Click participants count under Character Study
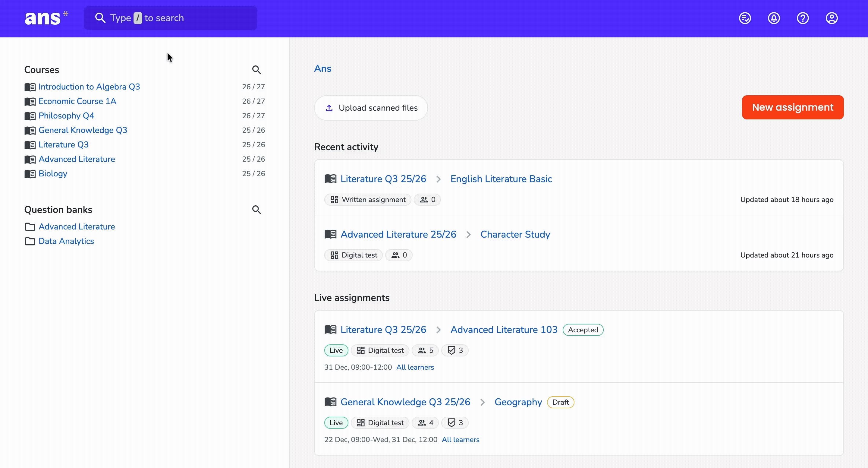Viewport: 868px width, 468px height. click(x=399, y=255)
